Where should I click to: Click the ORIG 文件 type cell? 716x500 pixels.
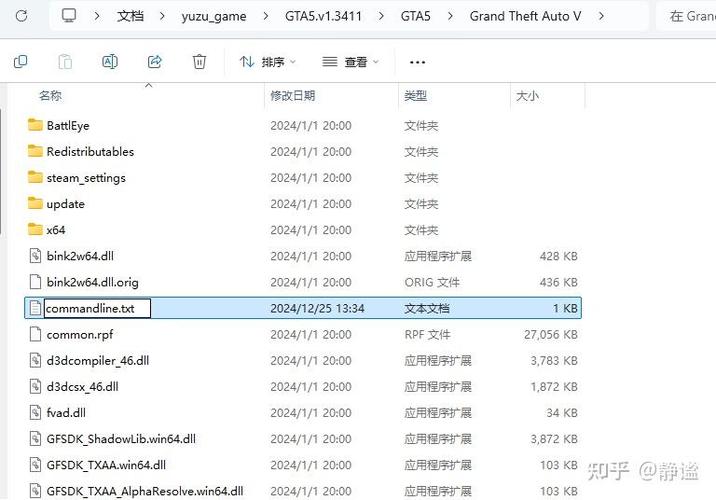click(432, 282)
